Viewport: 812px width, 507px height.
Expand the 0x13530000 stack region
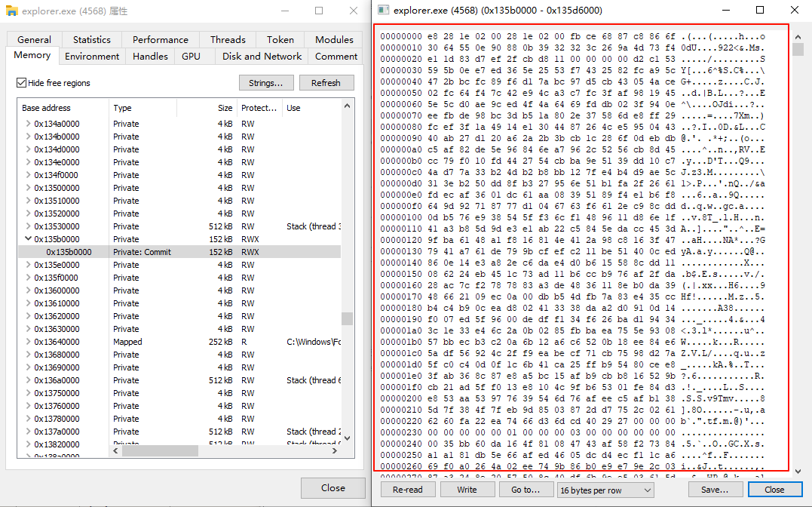pos(28,226)
